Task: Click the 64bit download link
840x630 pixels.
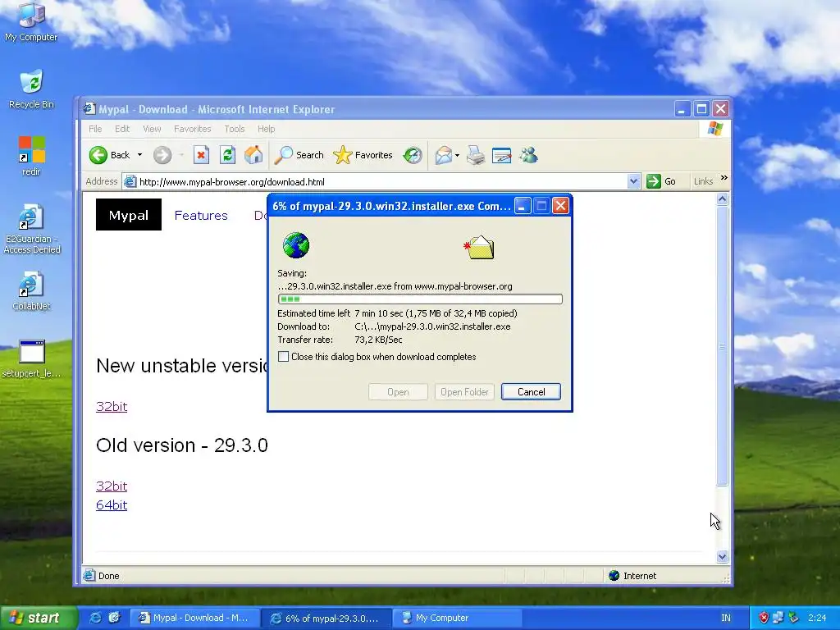Action: [x=112, y=504]
